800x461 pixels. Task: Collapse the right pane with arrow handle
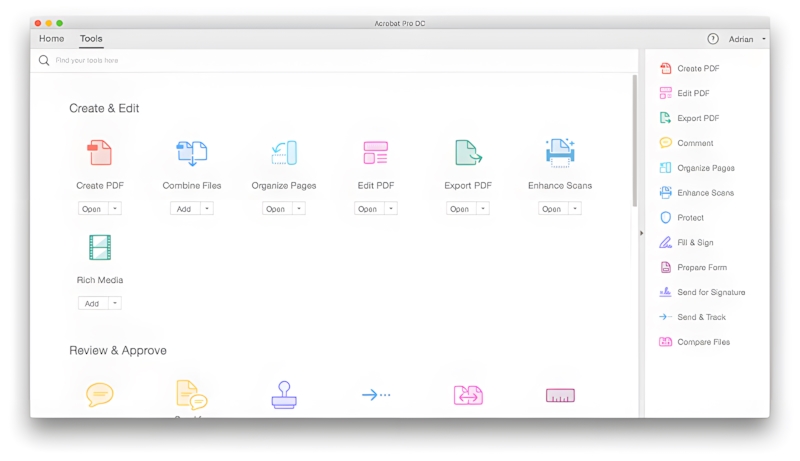[x=641, y=233]
